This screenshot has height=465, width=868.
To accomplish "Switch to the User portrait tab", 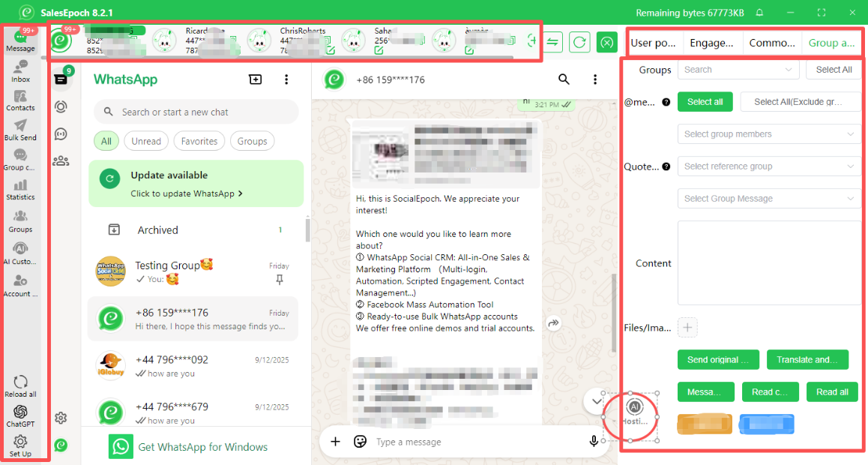I will coord(653,43).
